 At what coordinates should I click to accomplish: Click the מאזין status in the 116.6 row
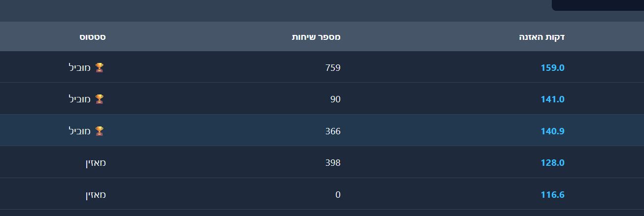tap(96, 194)
